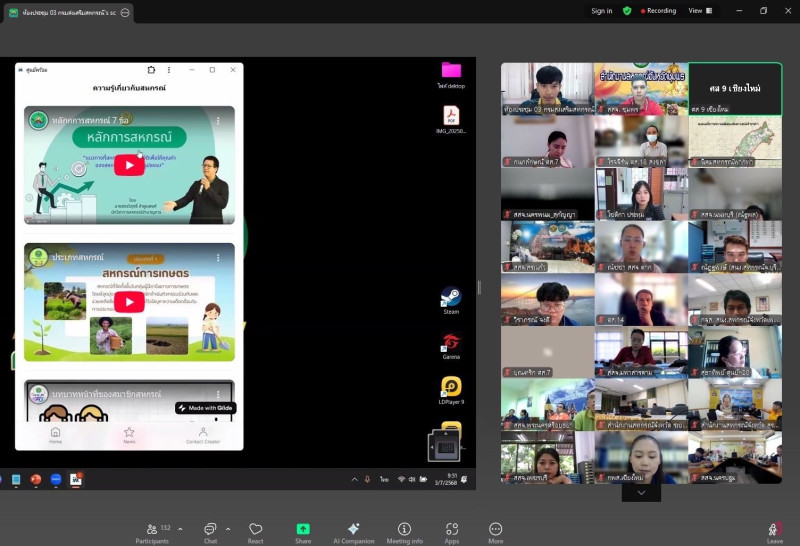This screenshot has width=800, height=546.
Task: Expand Participants options arrow
Action: (x=180, y=529)
